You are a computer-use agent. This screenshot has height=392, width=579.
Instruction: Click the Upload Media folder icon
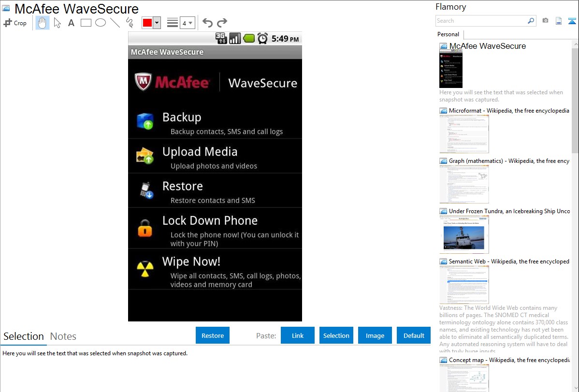[145, 156]
